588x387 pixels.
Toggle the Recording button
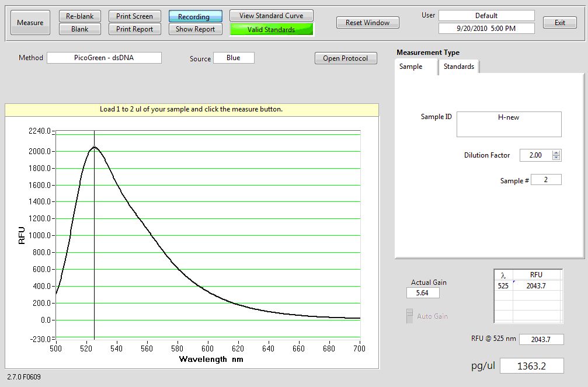(196, 16)
